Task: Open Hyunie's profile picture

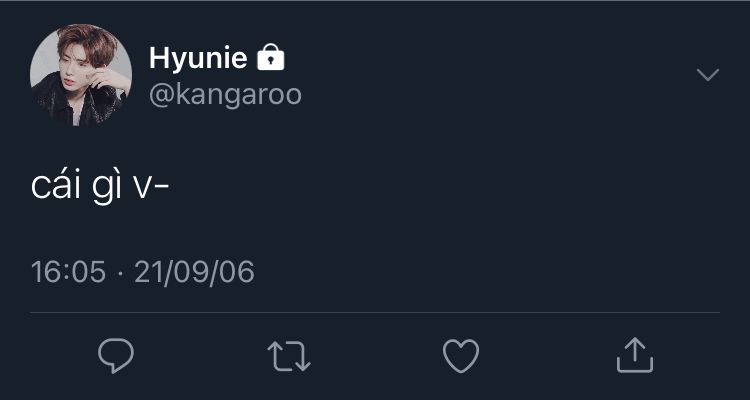Action: (x=81, y=75)
